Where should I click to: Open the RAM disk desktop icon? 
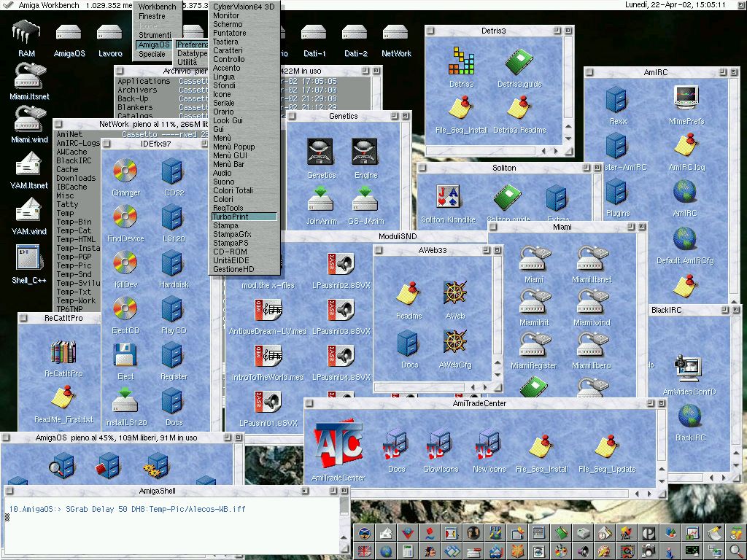(26, 33)
